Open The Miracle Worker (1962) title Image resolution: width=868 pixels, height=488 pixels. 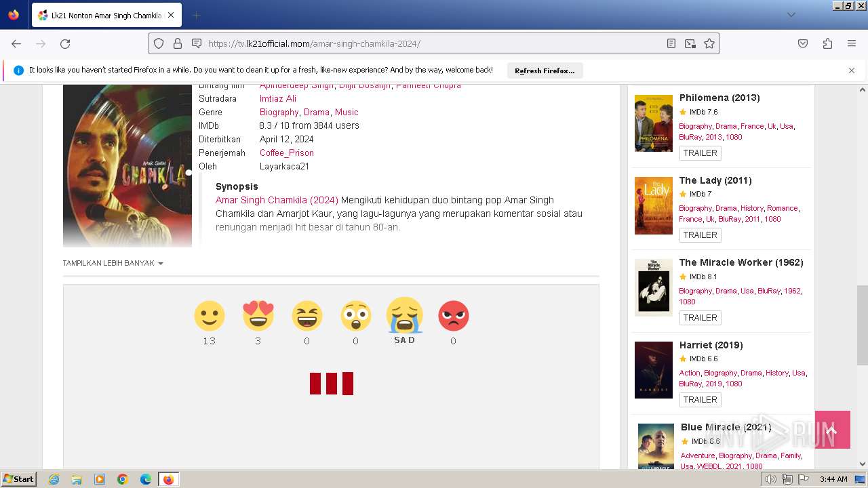tap(741, 262)
